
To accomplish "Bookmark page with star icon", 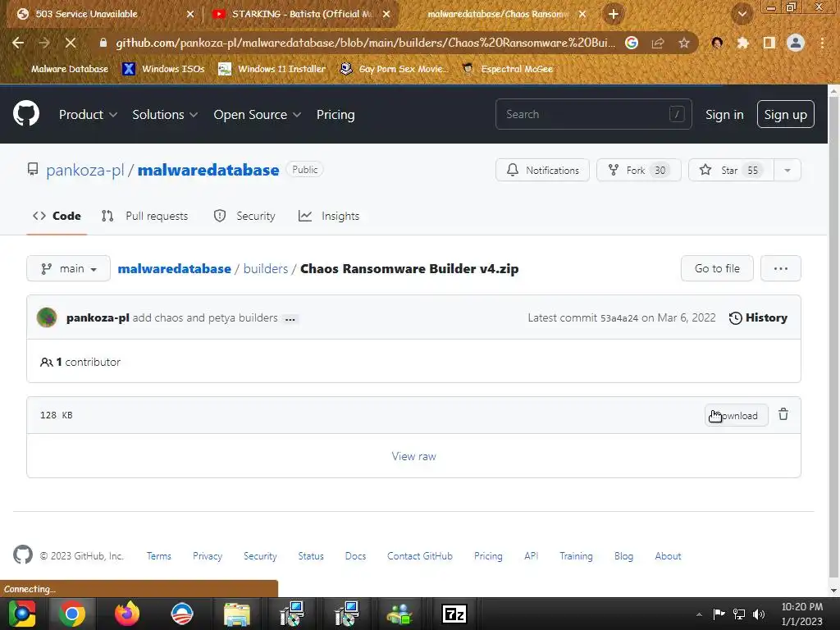I will pos(683,43).
